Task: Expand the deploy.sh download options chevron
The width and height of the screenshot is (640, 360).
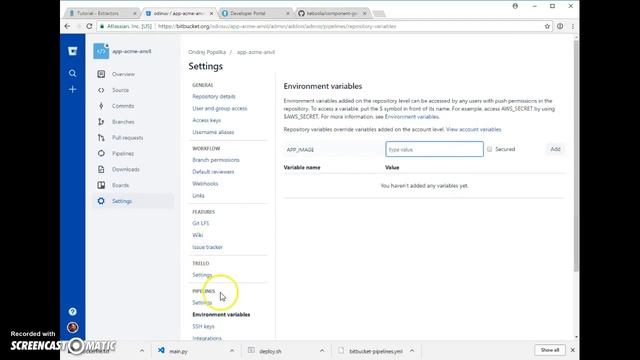Action: click(322, 351)
